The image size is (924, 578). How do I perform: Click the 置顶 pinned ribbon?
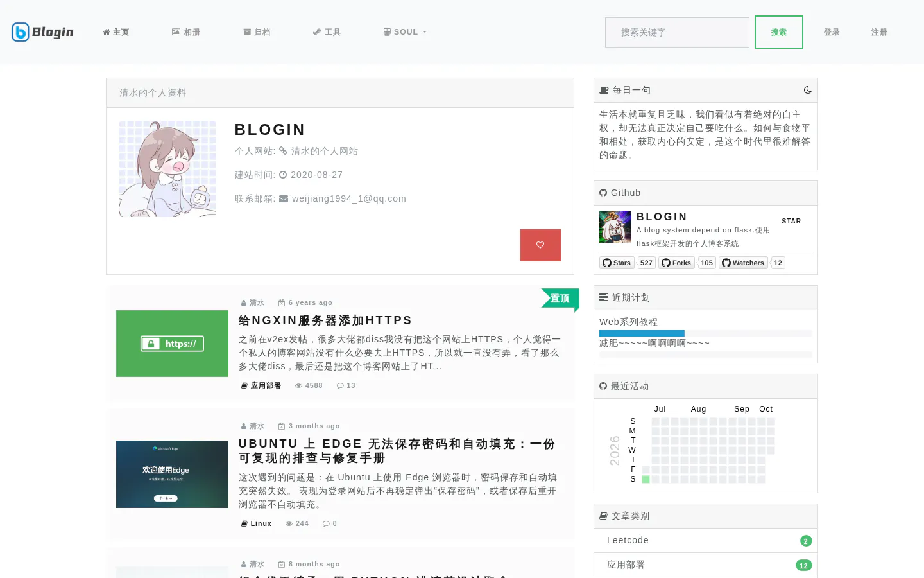(x=560, y=299)
